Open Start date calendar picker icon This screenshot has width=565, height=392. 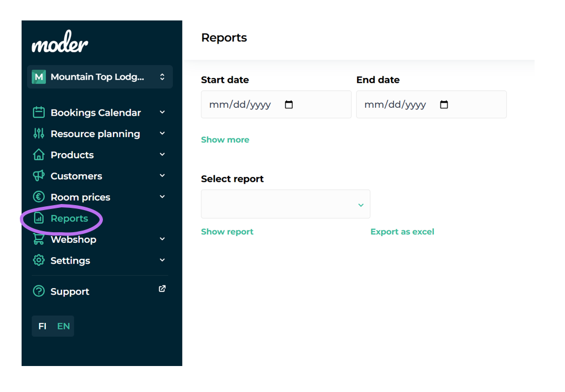[289, 104]
